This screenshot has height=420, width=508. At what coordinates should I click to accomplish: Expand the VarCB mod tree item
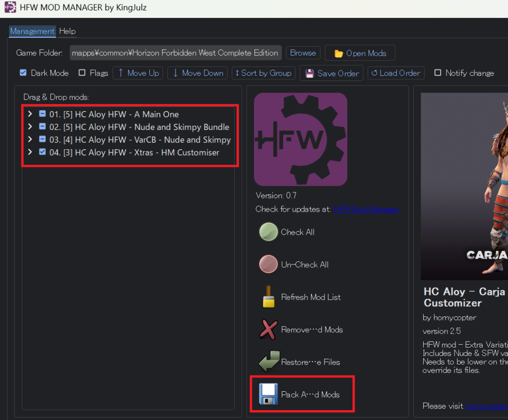(30, 139)
